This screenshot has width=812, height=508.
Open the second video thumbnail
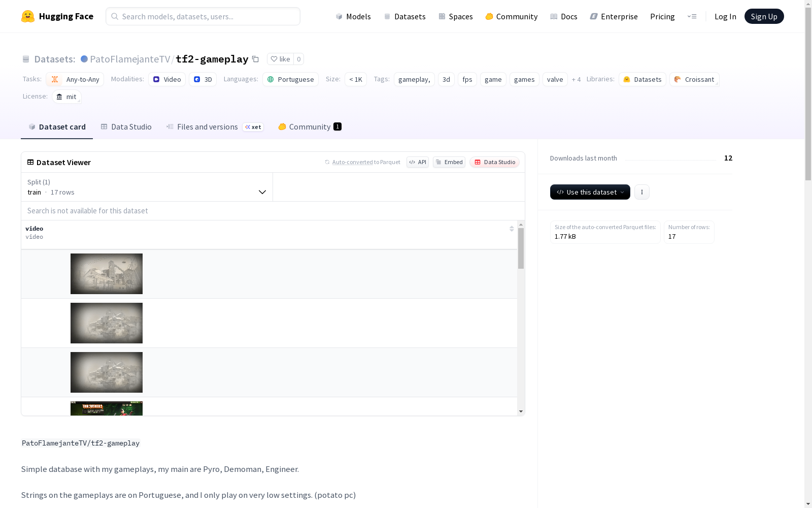[x=107, y=323]
